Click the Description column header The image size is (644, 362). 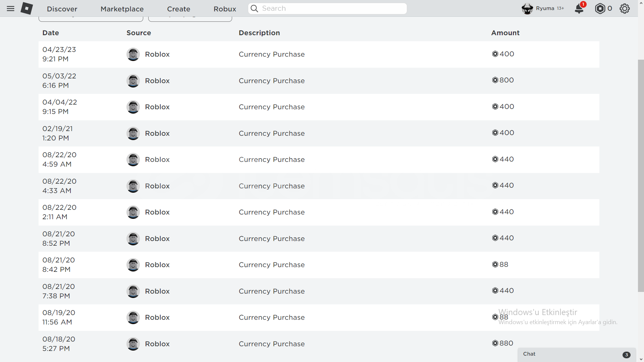point(259,33)
